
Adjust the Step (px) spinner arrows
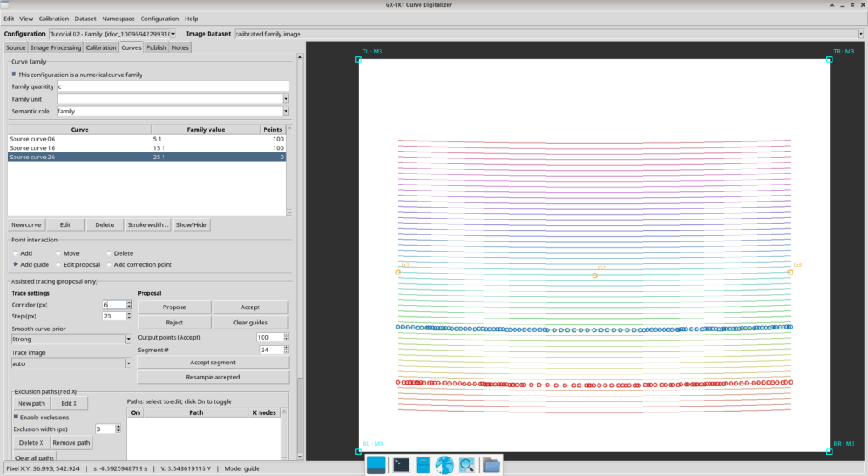129,316
